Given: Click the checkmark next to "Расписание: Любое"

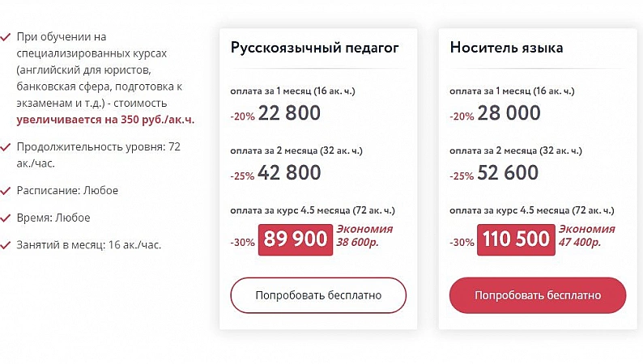Looking at the screenshot, I should pos(6,190).
